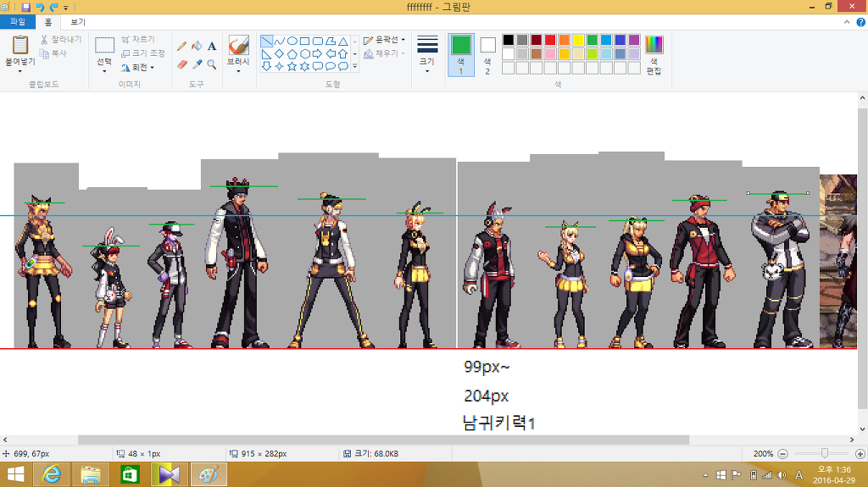Screen dimensions: 868x487
Task: Expand the Outline (윤곽선) dropdown
Action: tap(384, 40)
